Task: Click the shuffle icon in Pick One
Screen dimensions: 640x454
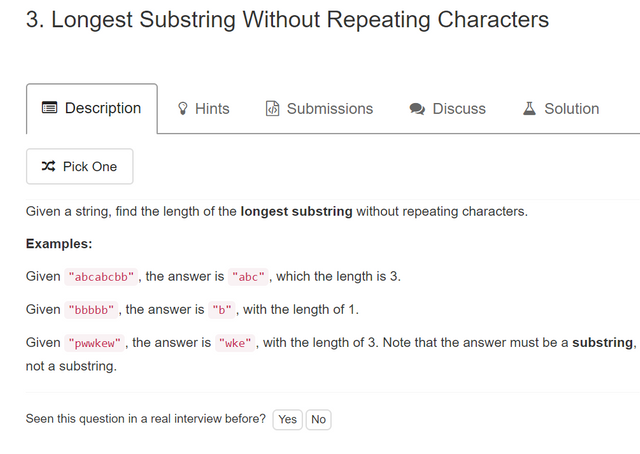Action: (x=49, y=166)
